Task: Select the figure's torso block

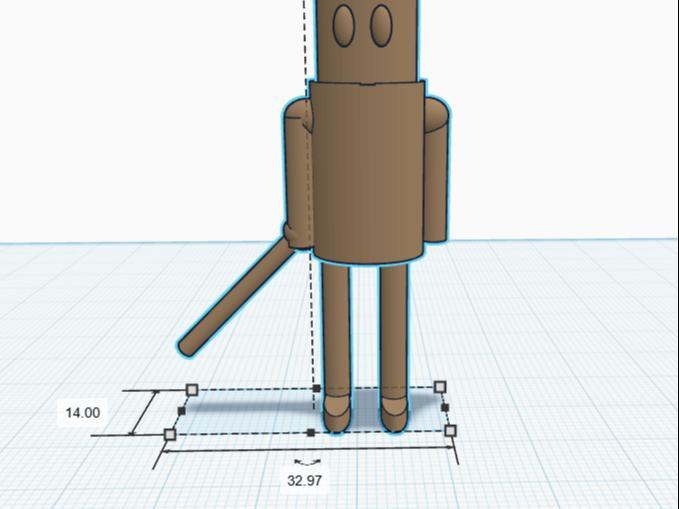Action: (x=367, y=172)
